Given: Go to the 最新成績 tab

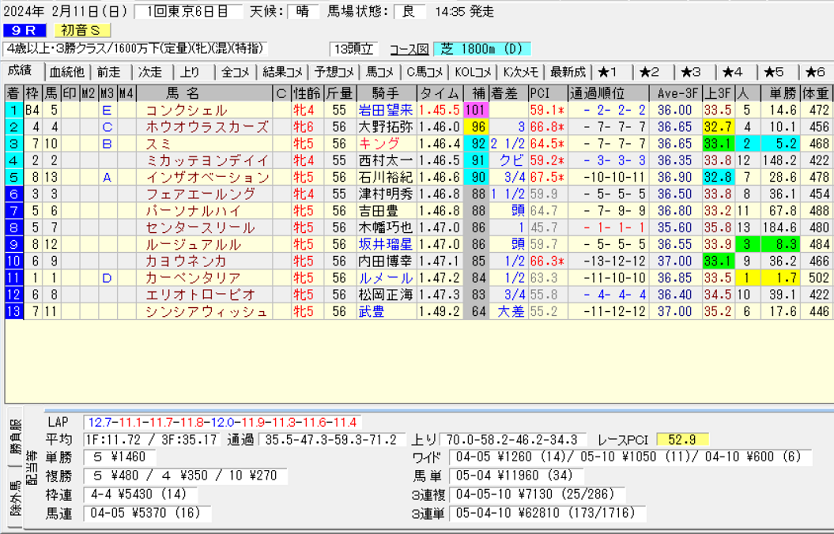Looking at the screenshot, I should [x=567, y=72].
